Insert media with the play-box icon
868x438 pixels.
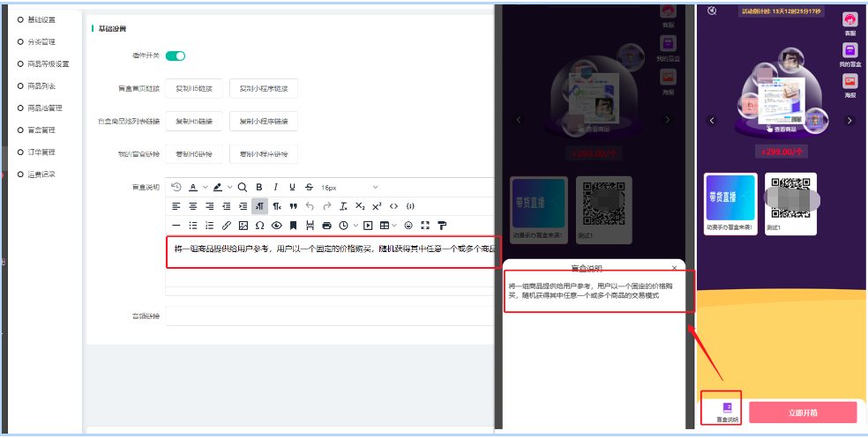[x=368, y=226]
